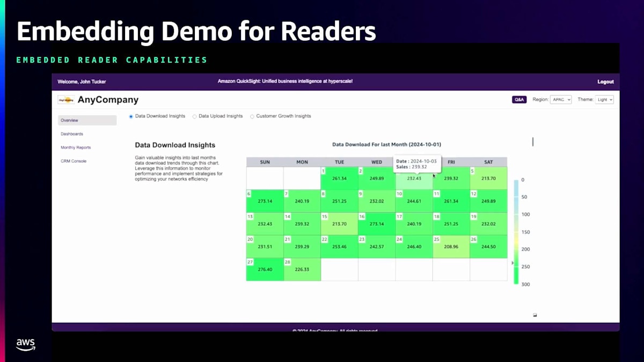Click the Logout link
The width and height of the screenshot is (644, 362).
(x=605, y=82)
